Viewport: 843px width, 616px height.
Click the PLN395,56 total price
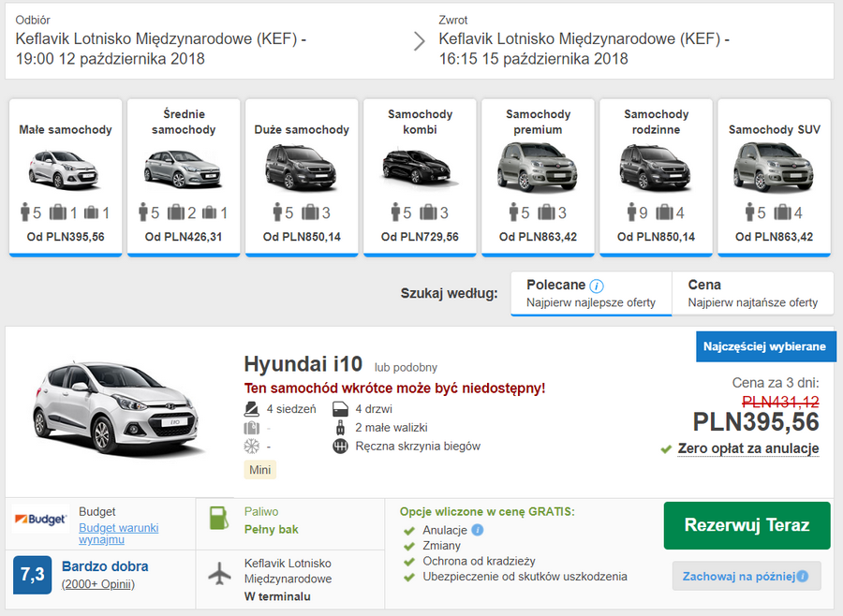pos(756,421)
